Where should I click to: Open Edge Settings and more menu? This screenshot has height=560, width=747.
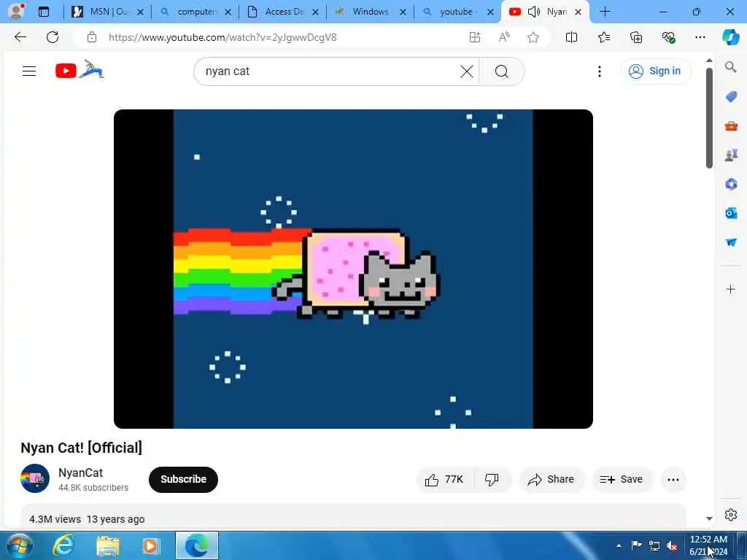pyautogui.click(x=700, y=37)
